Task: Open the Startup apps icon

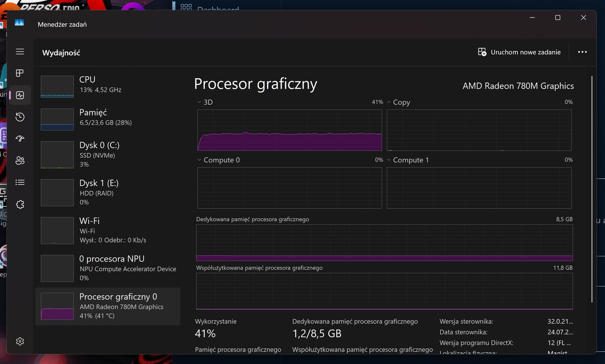Action: click(20, 139)
